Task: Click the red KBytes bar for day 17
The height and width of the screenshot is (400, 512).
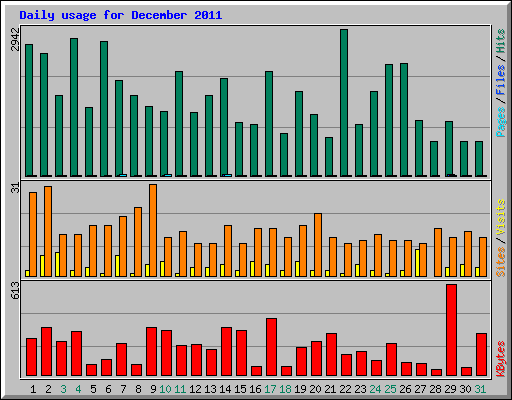Action: (x=272, y=347)
